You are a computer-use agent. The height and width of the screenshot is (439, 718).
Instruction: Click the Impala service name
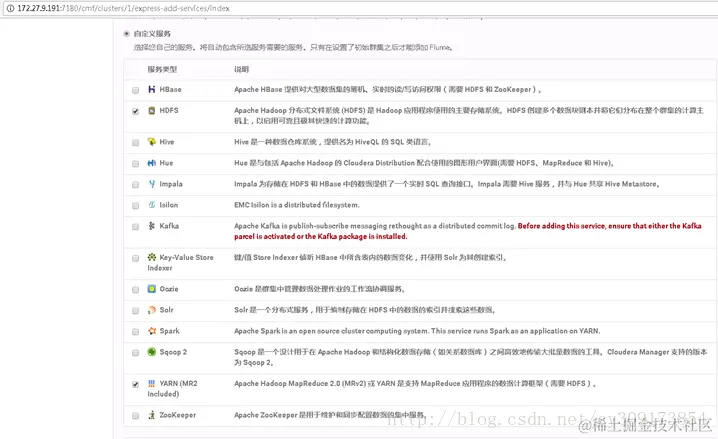171,184
